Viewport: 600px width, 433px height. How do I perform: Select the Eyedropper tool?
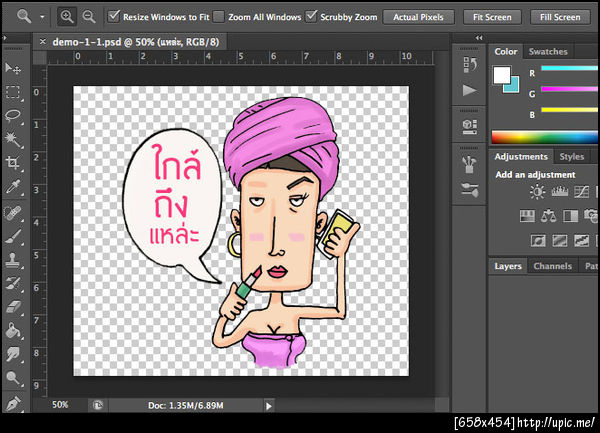click(13, 187)
